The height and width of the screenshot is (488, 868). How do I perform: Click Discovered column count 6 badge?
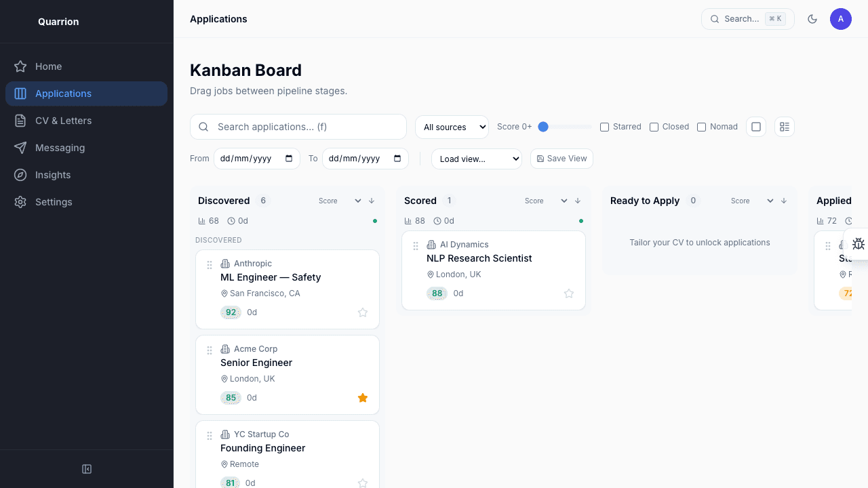263,201
